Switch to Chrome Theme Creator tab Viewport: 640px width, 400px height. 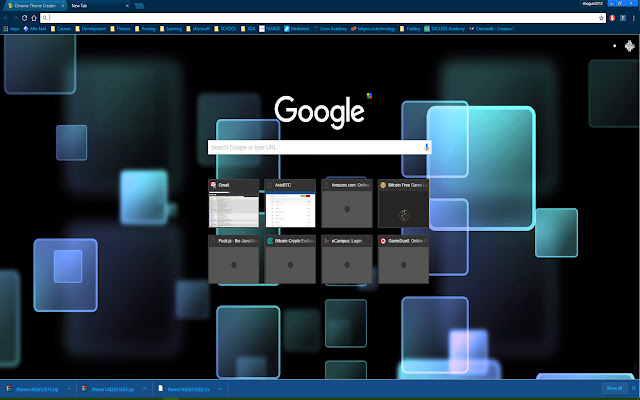click(x=35, y=6)
